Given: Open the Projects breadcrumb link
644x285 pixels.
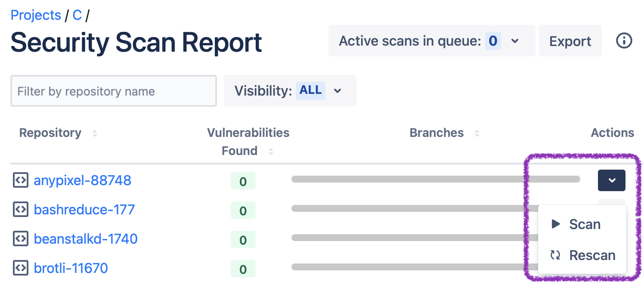Looking at the screenshot, I should point(36,15).
